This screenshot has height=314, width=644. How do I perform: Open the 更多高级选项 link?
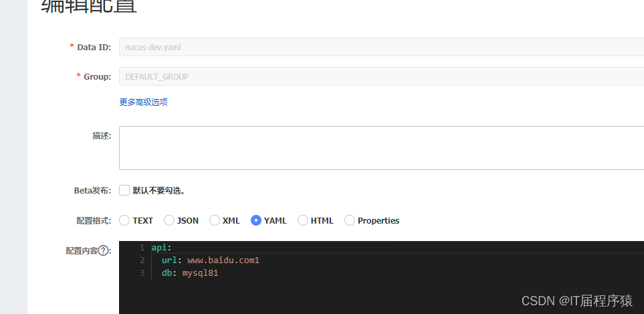[143, 102]
